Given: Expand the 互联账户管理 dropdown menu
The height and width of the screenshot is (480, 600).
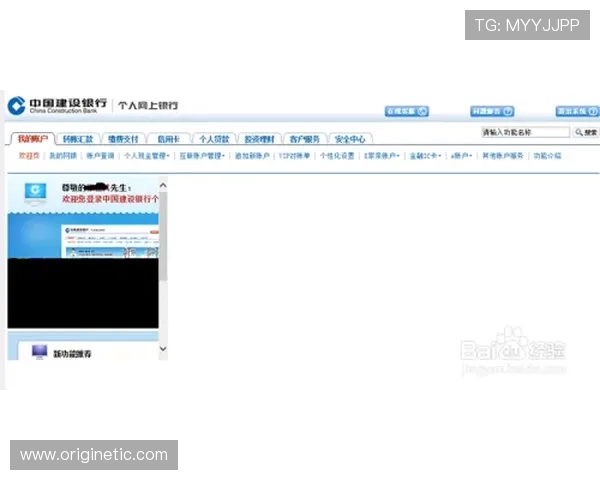Looking at the screenshot, I should [202, 156].
